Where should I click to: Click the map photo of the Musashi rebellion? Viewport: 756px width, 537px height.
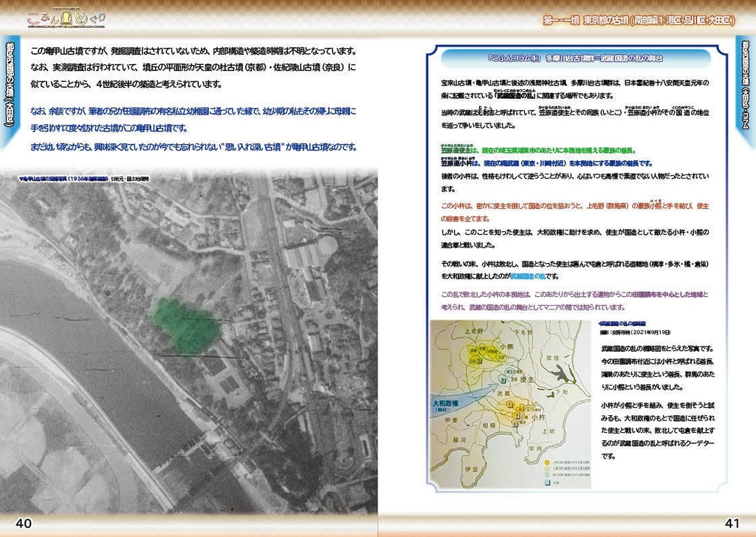510,404
